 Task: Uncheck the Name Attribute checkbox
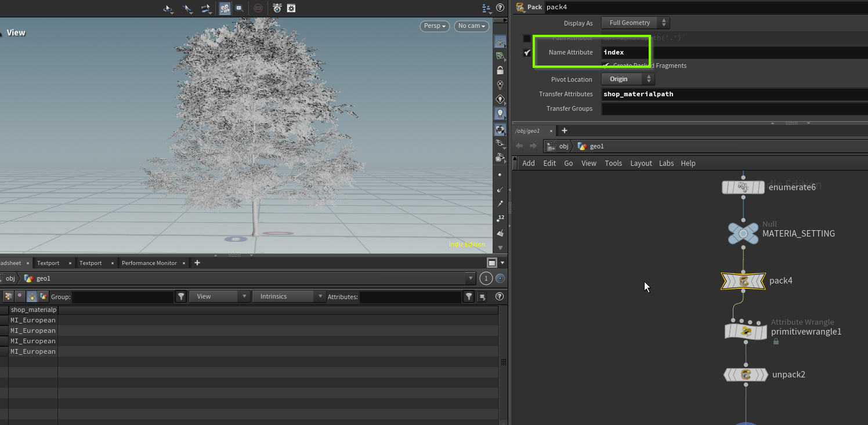pyautogui.click(x=527, y=53)
